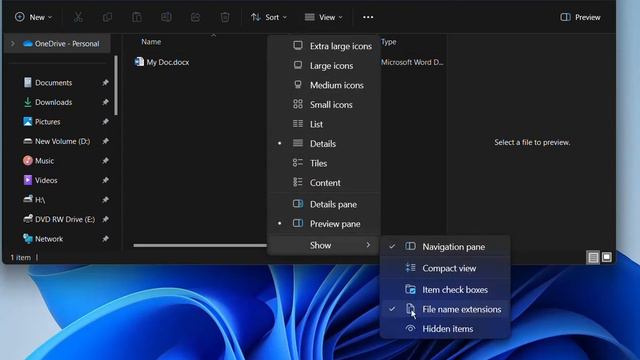Switch to large thumbnails icon in status bar

coord(607,257)
